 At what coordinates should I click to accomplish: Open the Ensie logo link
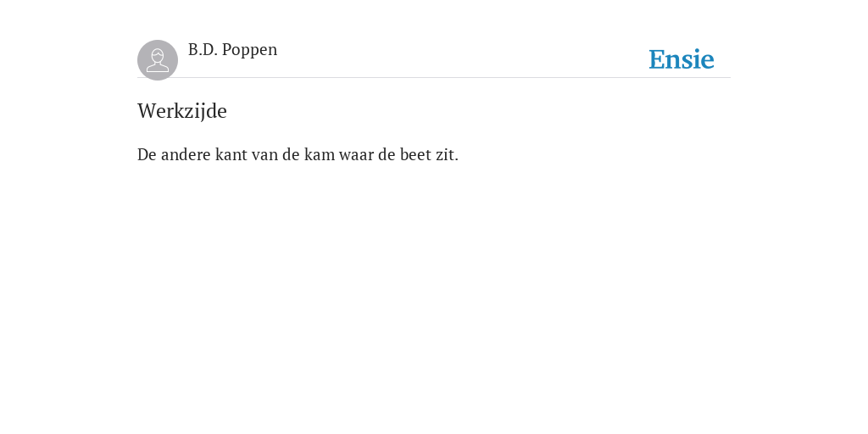coord(682,59)
